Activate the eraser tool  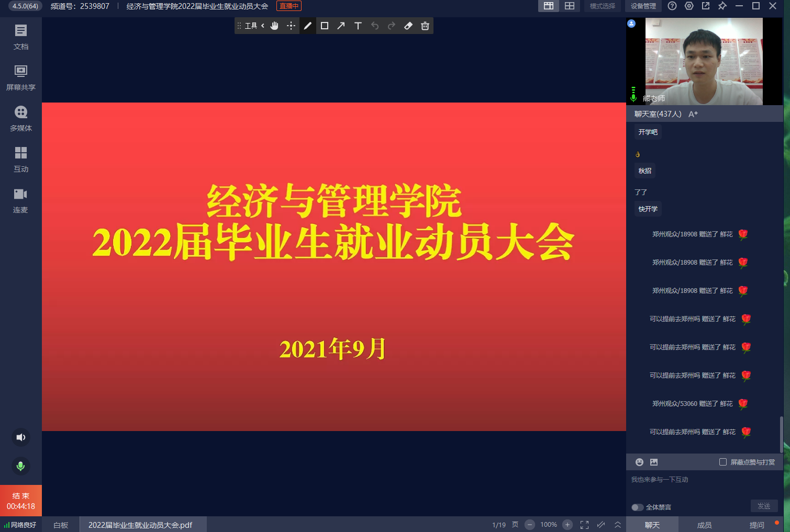click(408, 26)
